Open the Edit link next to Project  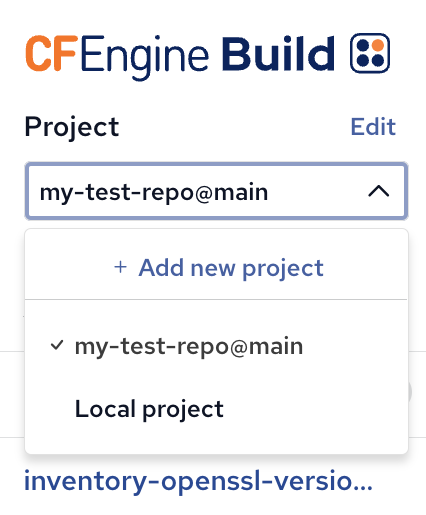[373, 127]
